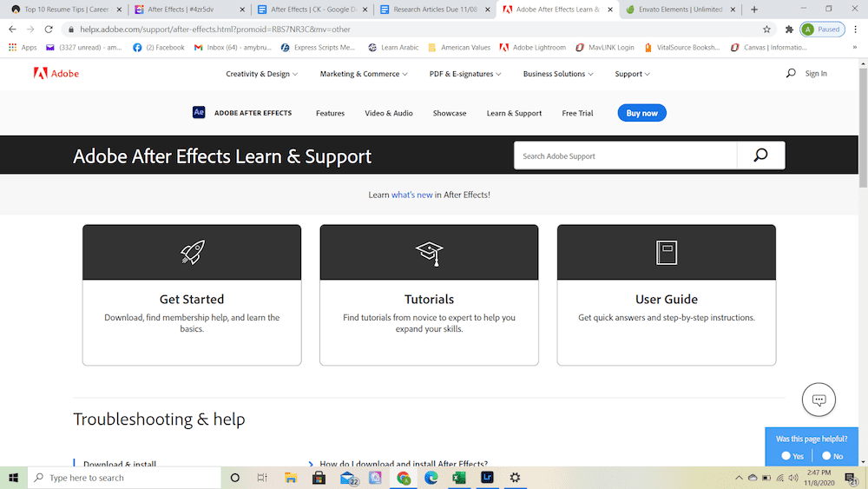Open the User Guide card title
The image size is (868, 489).
(x=667, y=299)
